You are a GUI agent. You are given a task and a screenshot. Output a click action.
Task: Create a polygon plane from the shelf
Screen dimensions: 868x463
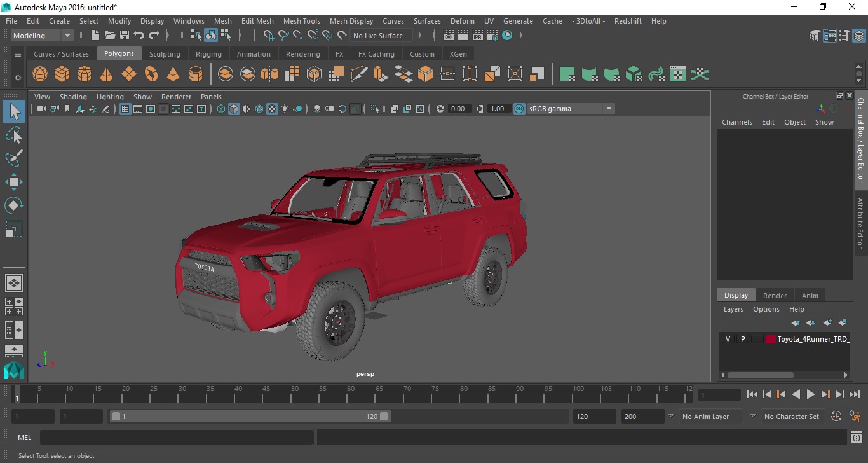pyautogui.click(x=129, y=74)
